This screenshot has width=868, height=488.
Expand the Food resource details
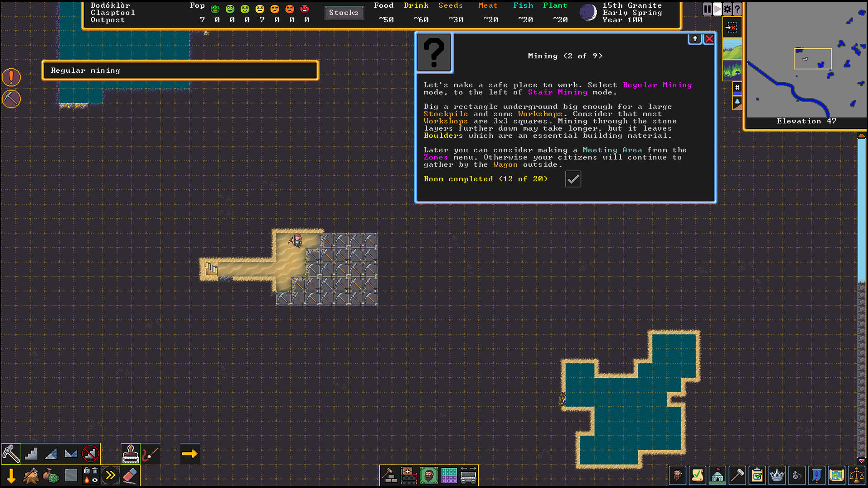385,12
